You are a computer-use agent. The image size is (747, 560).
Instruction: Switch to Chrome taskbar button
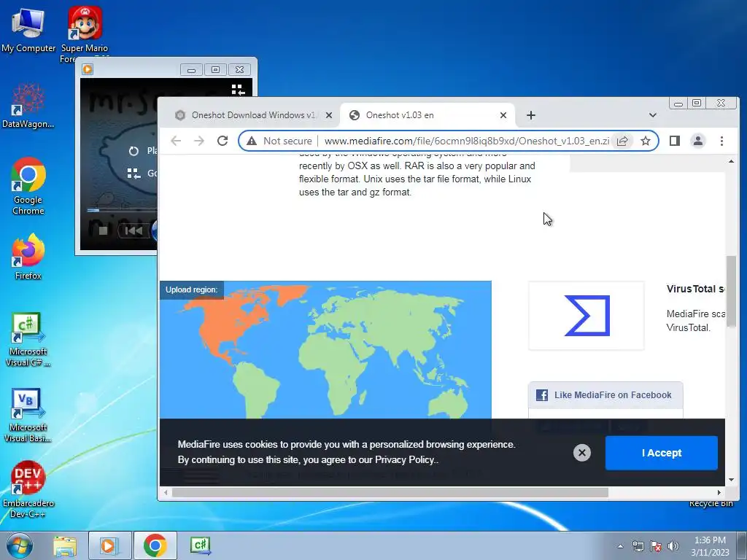coord(155,545)
